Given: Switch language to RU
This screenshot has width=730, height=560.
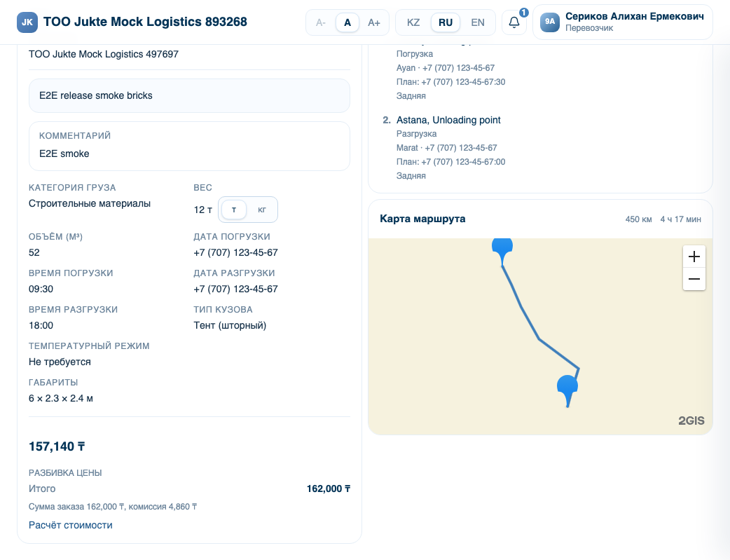Looking at the screenshot, I should [x=446, y=22].
